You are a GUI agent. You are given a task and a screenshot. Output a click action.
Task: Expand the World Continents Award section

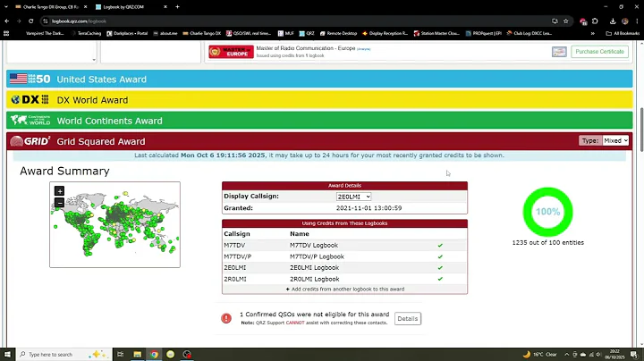(x=319, y=121)
